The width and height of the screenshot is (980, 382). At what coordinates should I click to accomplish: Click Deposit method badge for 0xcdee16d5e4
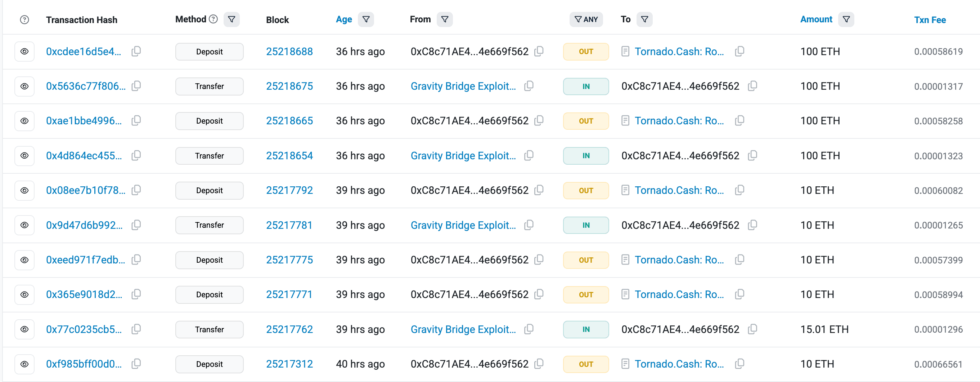[209, 52]
